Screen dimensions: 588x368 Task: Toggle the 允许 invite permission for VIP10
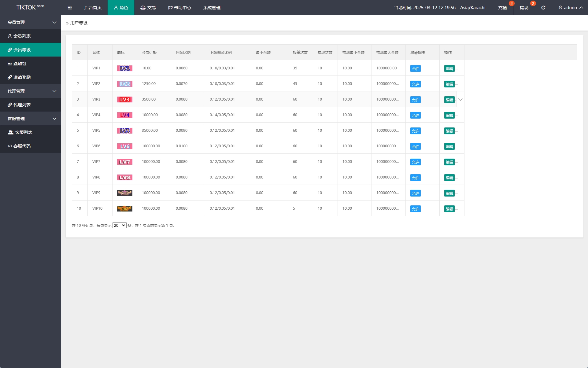pyautogui.click(x=415, y=209)
